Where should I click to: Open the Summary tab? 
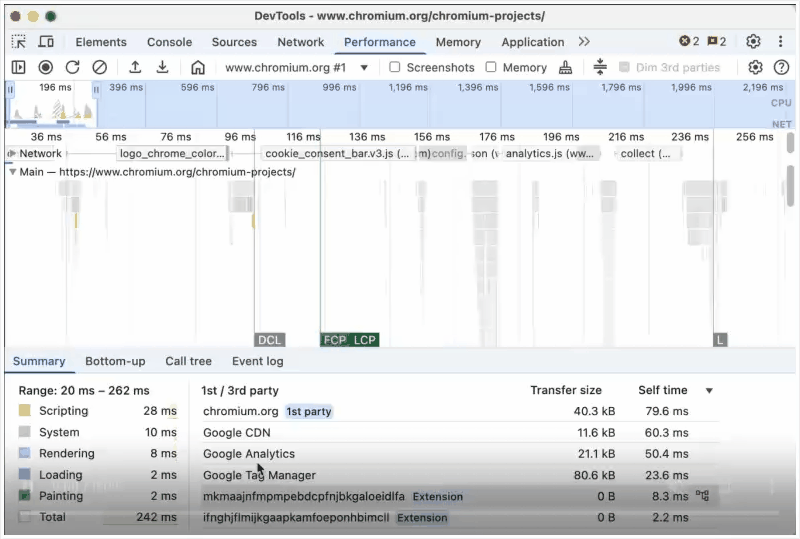pyautogui.click(x=39, y=361)
